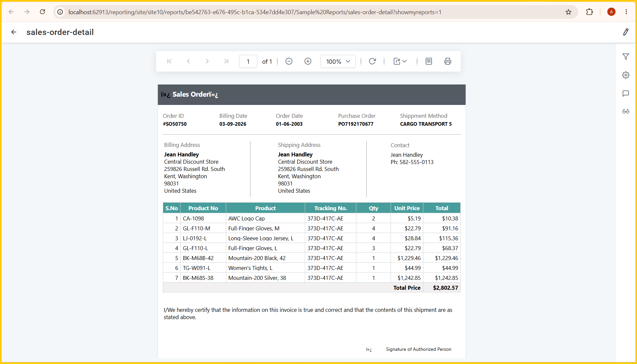Open the filter parameters panel

(625, 57)
